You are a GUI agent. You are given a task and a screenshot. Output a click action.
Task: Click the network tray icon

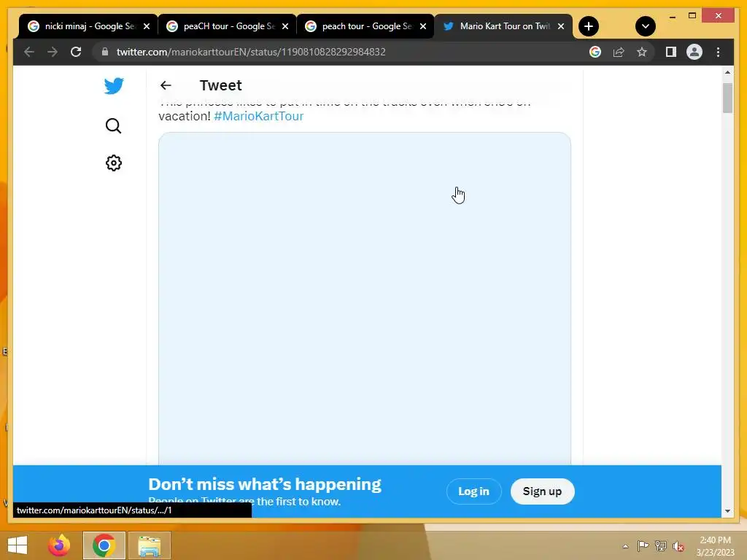click(661, 545)
